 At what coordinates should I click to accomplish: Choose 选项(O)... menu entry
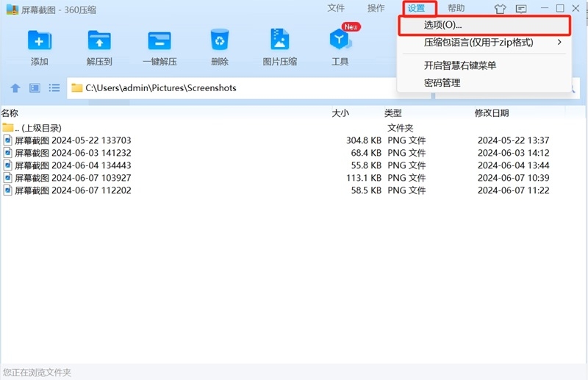tap(484, 25)
